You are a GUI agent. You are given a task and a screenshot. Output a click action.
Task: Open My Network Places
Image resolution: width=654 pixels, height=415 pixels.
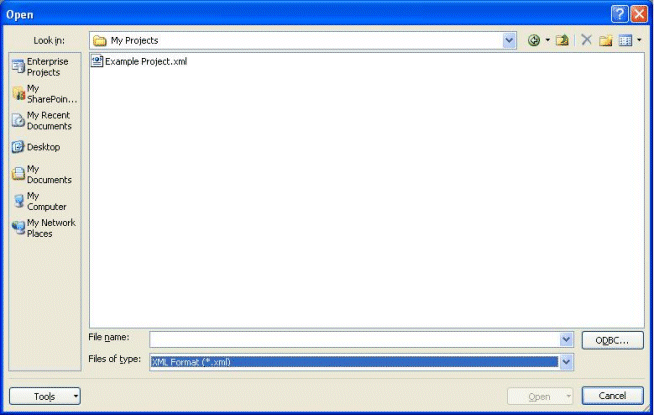coord(45,228)
